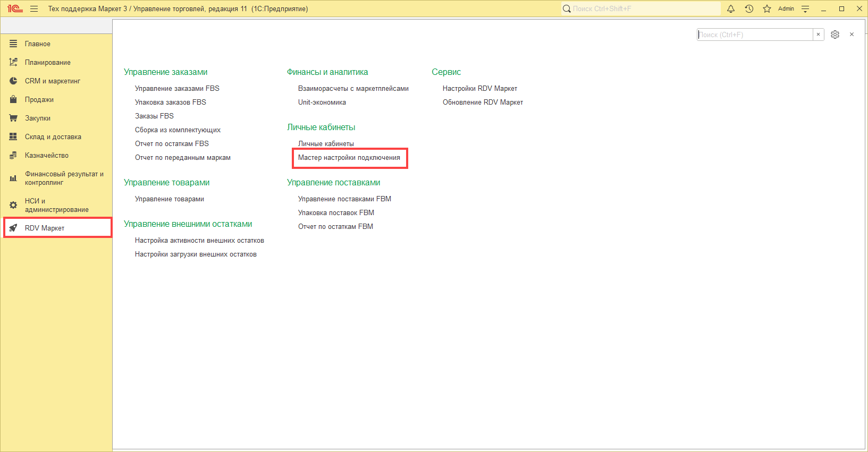Image resolution: width=868 pixels, height=452 pixels.
Task: Open Обновление RDV Маркет
Action: (x=483, y=102)
